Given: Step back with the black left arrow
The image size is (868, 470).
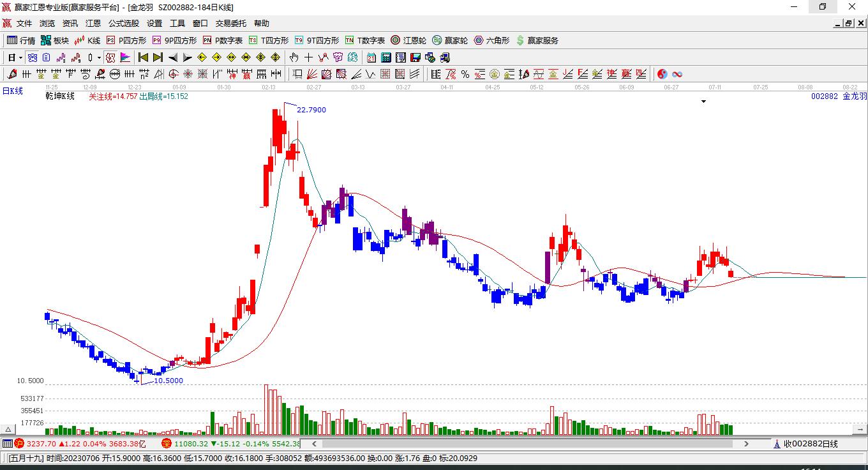Looking at the screenshot, I should [x=172, y=57].
